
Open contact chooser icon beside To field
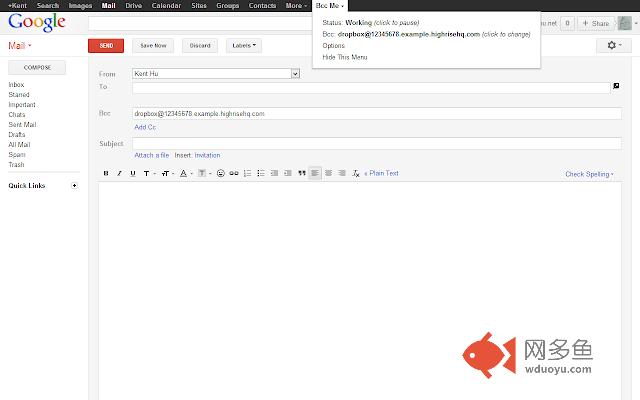[x=616, y=86]
